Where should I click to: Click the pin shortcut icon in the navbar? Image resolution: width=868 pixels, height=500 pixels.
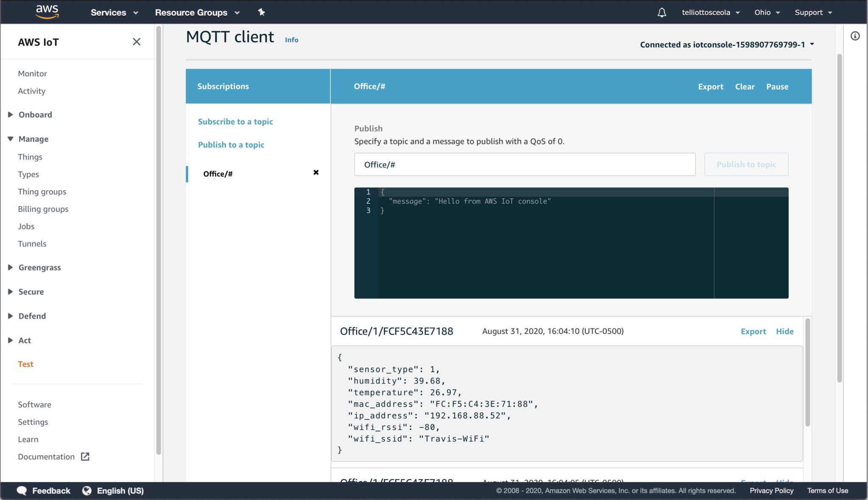pyautogui.click(x=262, y=12)
